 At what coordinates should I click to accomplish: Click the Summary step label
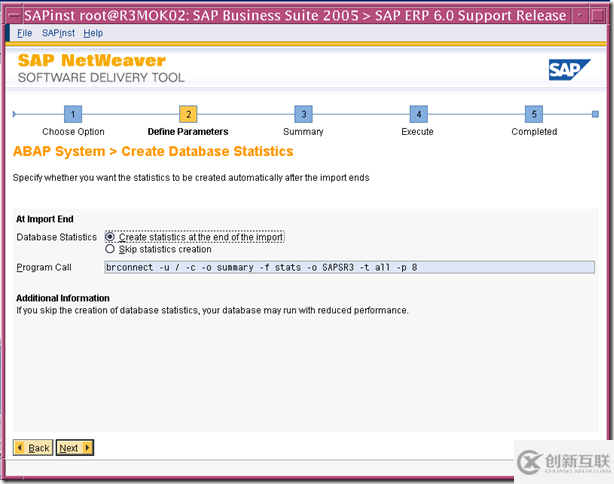click(303, 132)
